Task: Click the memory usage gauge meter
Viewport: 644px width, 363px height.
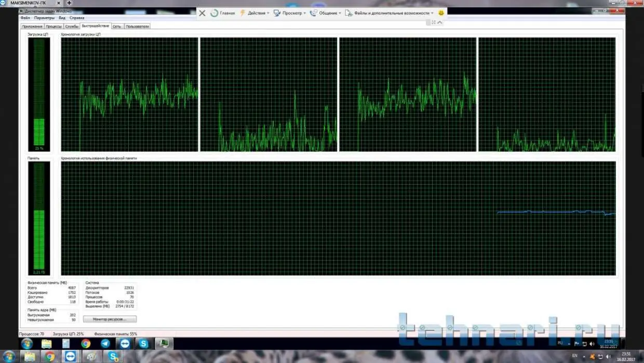Action: (39, 218)
